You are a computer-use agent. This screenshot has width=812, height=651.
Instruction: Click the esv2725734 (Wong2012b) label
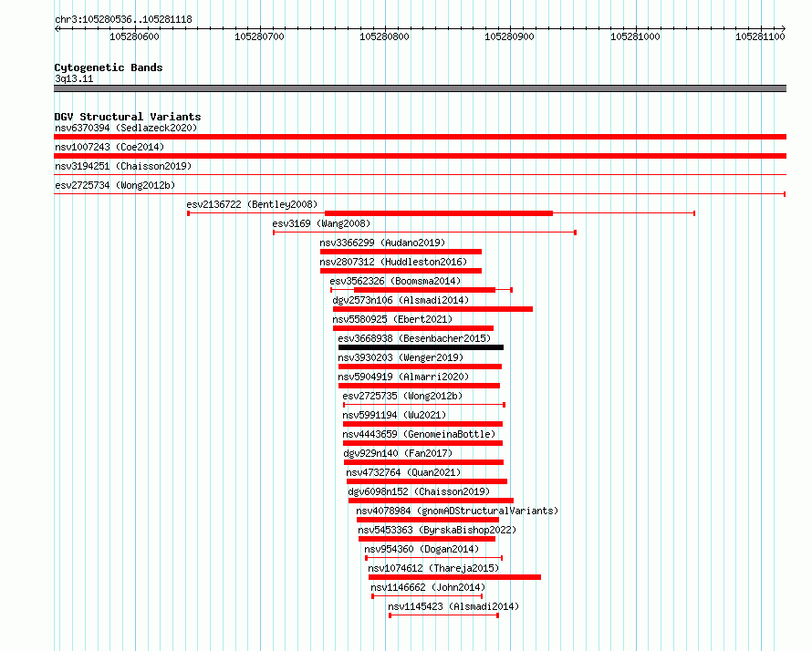tap(115, 185)
